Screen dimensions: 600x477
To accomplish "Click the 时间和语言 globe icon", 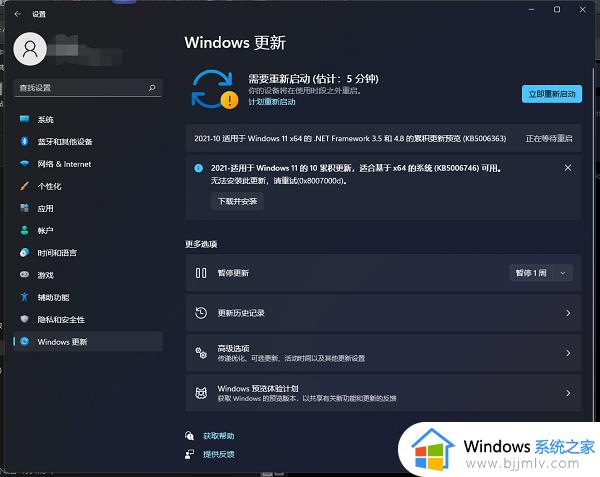I will point(24,252).
